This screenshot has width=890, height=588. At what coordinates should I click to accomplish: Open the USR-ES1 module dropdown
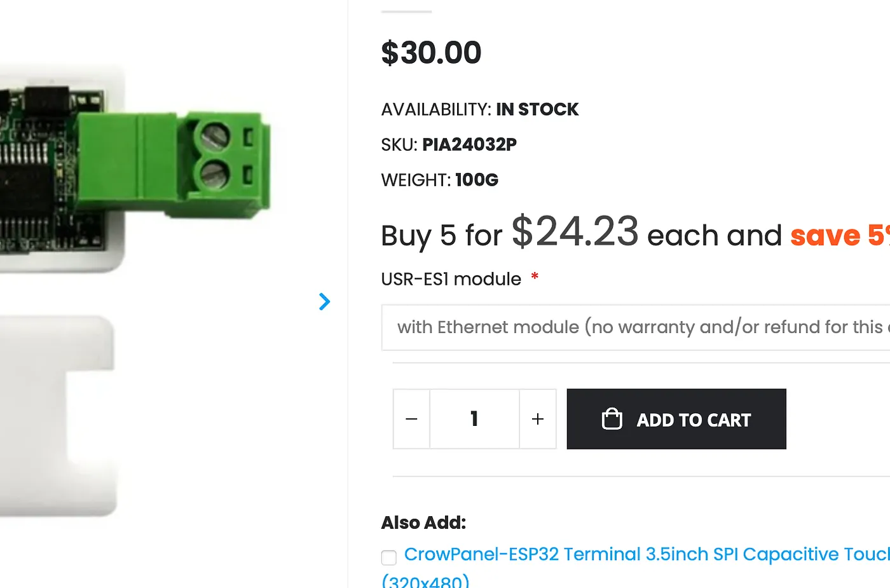tap(636, 327)
